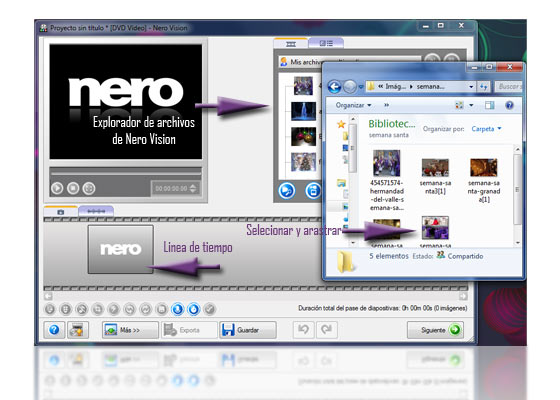Open Nero Vision help with question mark button
Image resolution: width=560 pixels, height=400 pixels.
click(54, 330)
